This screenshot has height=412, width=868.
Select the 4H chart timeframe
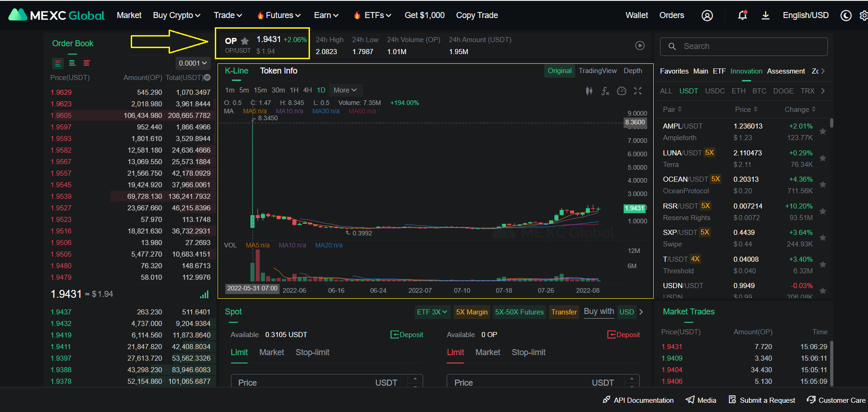coord(307,90)
